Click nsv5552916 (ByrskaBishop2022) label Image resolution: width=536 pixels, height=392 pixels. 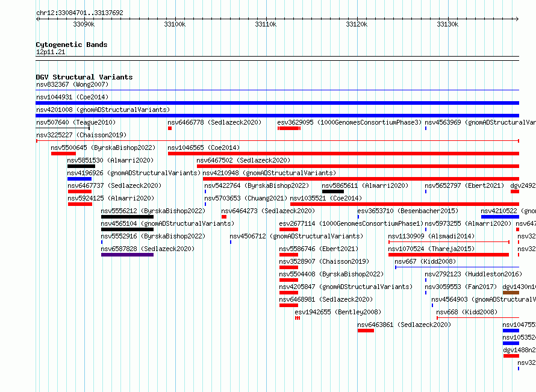pyautogui.click(x=153, y=236)
